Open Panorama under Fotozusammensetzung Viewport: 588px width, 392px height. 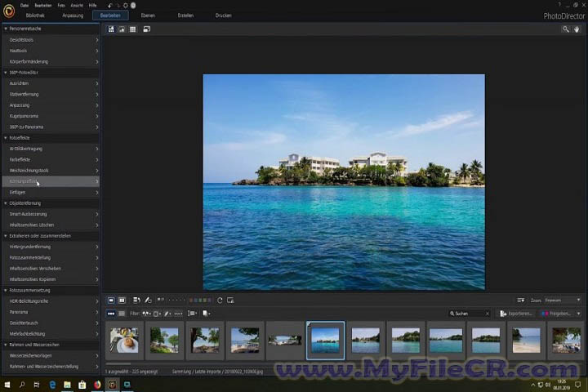(x=51, y=312)
